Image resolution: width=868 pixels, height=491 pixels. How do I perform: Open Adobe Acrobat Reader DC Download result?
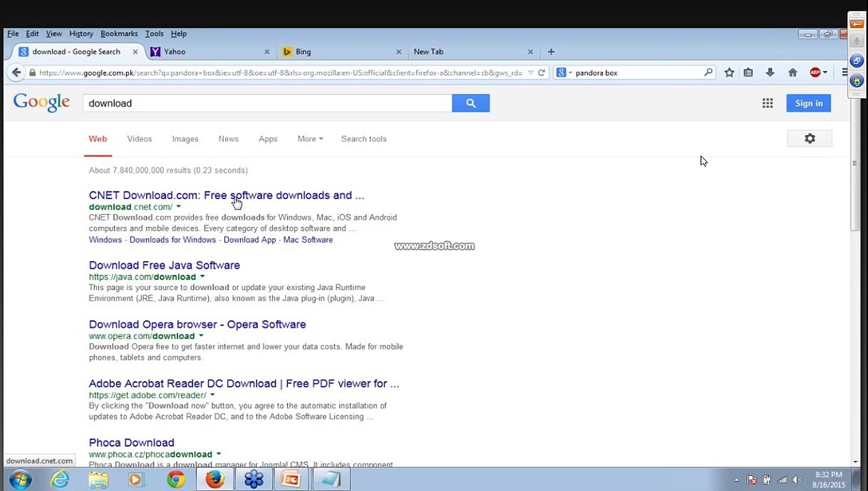tap(244, 383)
